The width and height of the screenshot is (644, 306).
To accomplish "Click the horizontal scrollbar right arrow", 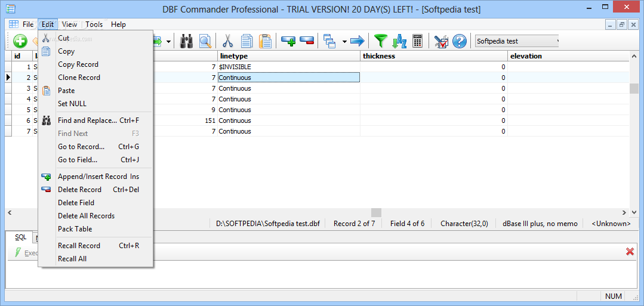I will [624, 213].
